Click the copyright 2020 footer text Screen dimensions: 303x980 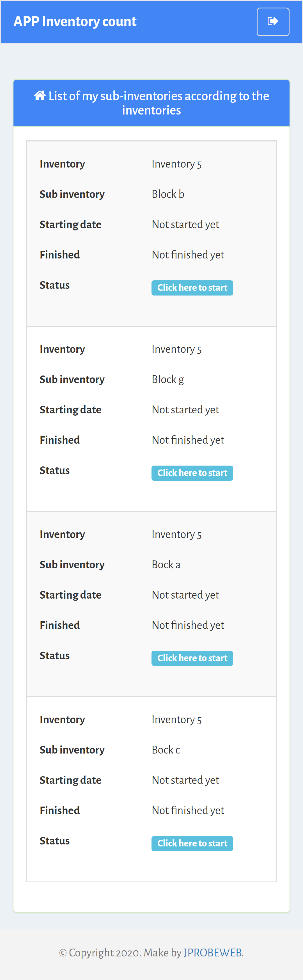pyautogui.click(x=100, y=952)
